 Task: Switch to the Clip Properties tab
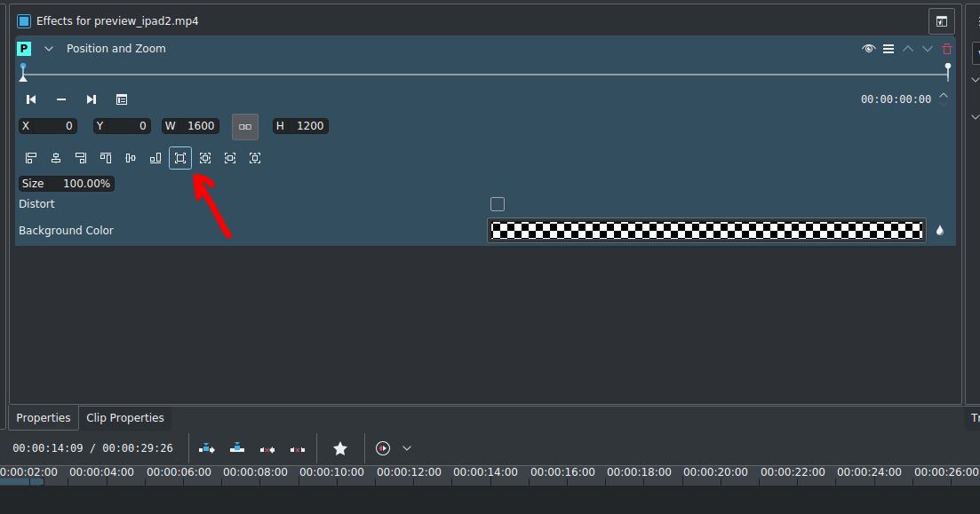(x=125, y=417)
